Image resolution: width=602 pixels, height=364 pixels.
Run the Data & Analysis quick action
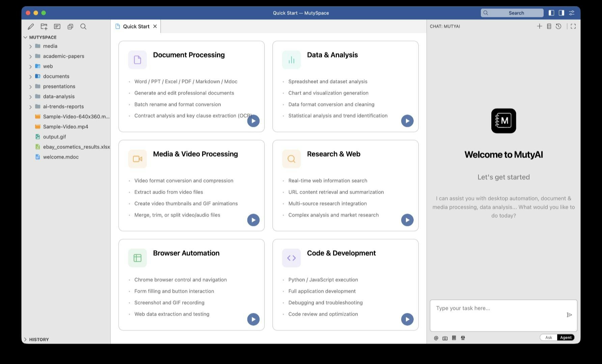point(407,121)
